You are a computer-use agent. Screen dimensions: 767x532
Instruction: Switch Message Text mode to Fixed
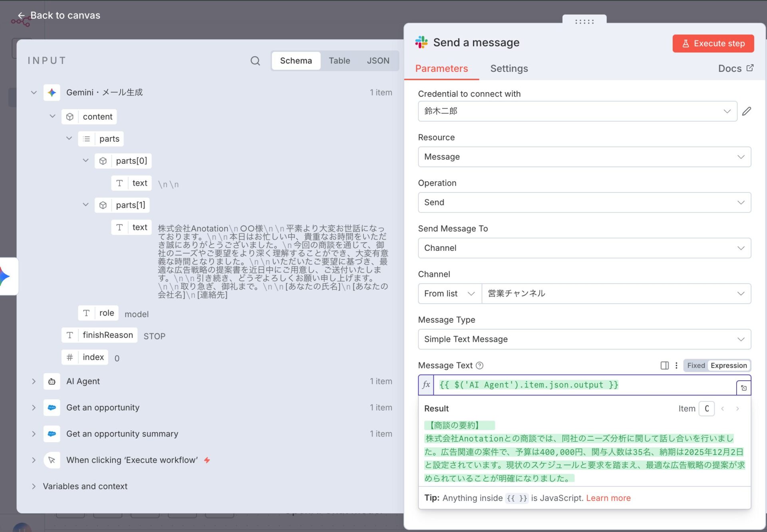tap(696, 365)
